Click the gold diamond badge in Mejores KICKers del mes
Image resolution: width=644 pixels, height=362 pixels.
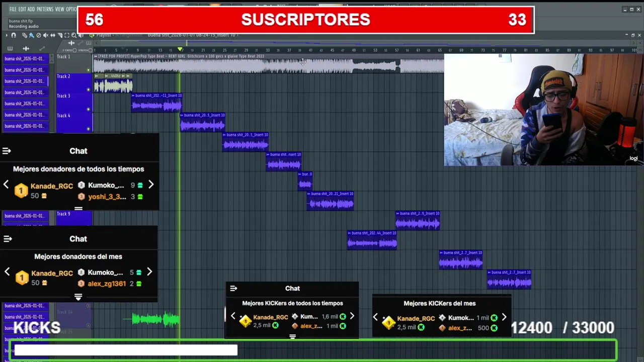tap(388, 322)
